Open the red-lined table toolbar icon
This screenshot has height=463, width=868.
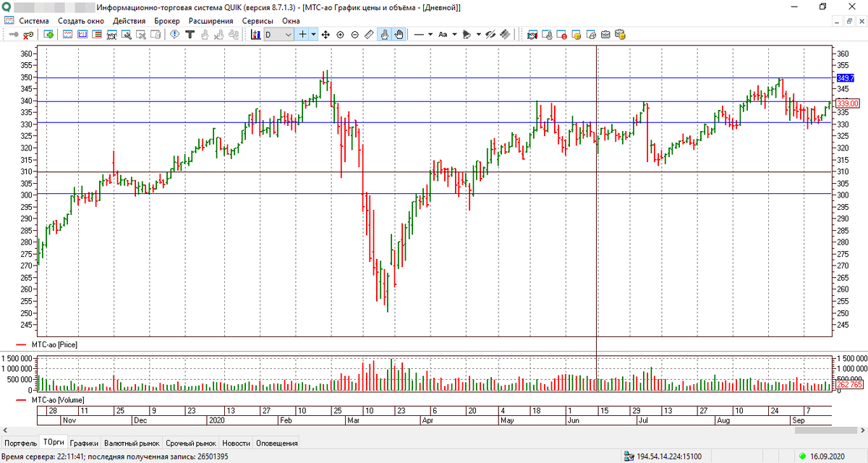[97, 34]
